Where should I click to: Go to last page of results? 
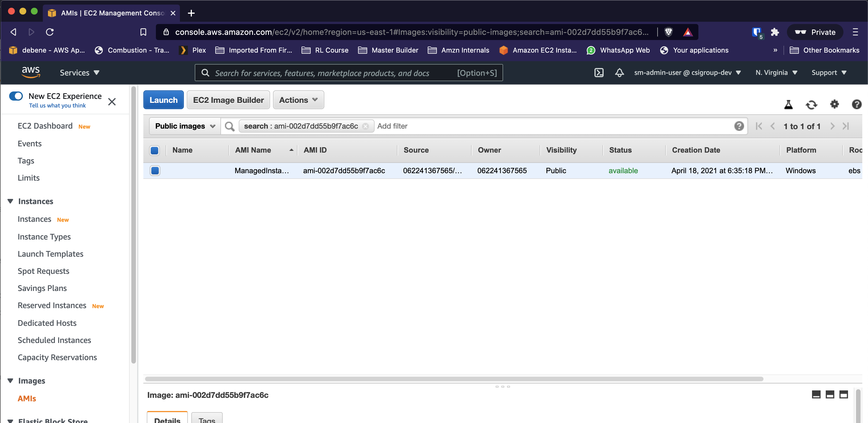point(846,126)
